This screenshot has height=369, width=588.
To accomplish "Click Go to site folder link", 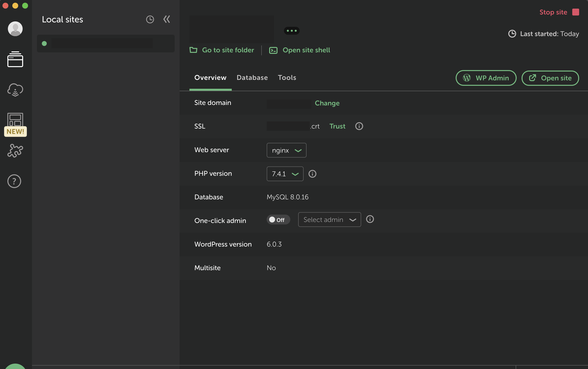I will tap(228, 50).
